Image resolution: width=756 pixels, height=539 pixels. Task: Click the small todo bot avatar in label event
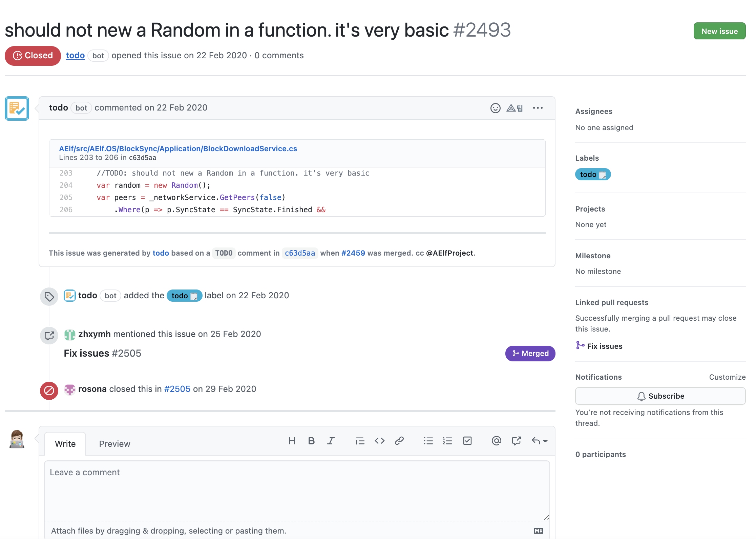(x=70, y=296)
